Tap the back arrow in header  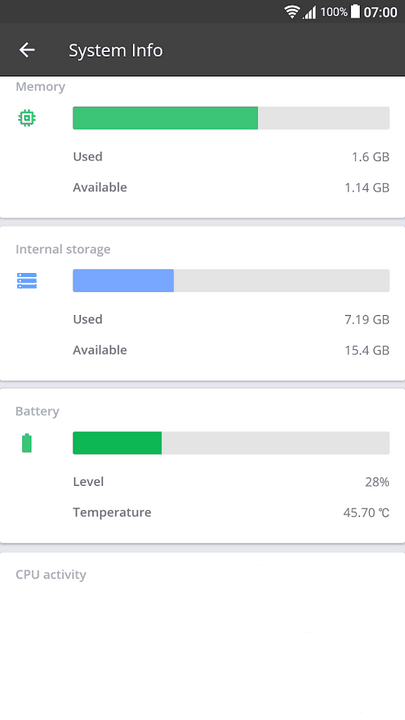coord(27,50)
